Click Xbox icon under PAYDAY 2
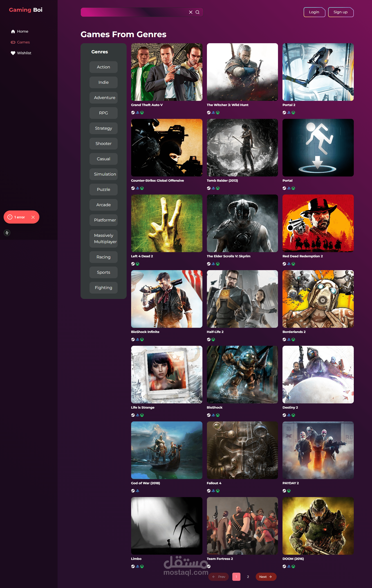Screen dimensions: 372x588 tap(289, 491)
